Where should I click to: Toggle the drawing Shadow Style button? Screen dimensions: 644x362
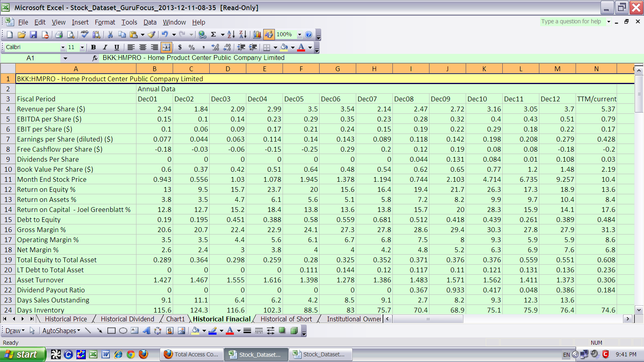click(282, 331)
